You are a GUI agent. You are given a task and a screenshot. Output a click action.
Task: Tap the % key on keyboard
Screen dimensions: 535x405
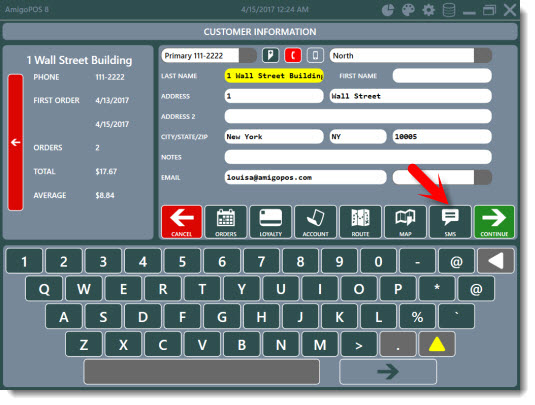(418, 317)
